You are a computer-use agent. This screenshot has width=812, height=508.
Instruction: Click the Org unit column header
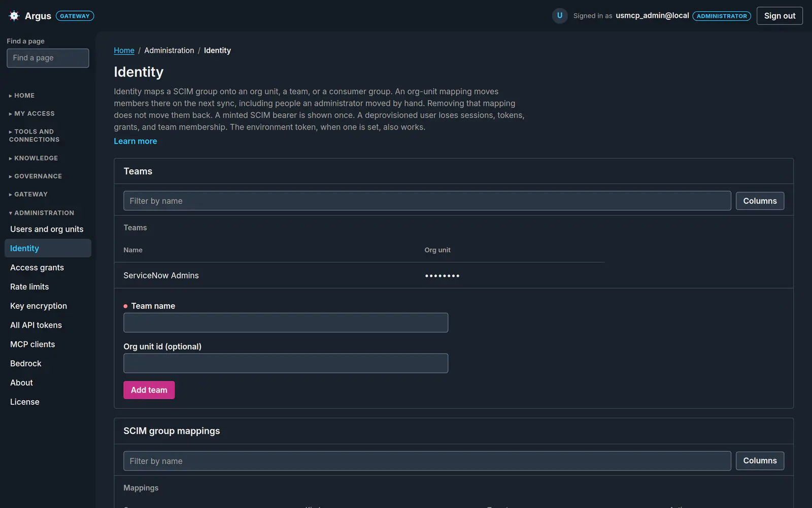click(437, 250)
